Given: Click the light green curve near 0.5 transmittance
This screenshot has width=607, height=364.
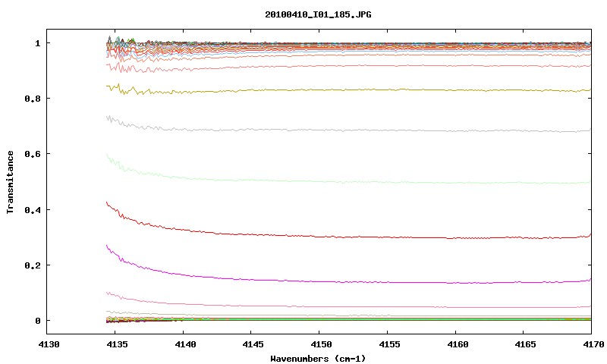Looking at the screenshot, I should tap(348, 182).
